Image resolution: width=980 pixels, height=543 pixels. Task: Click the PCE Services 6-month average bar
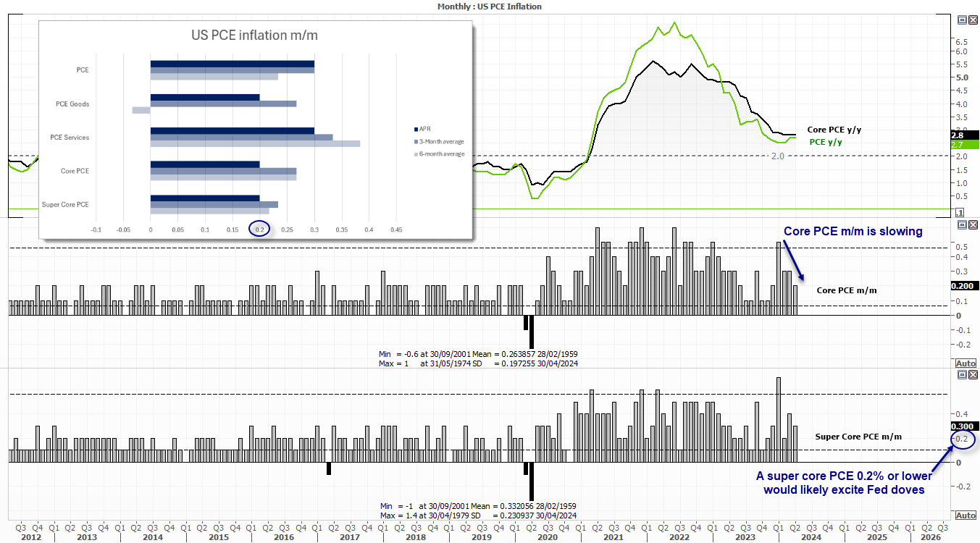point(255,143)
